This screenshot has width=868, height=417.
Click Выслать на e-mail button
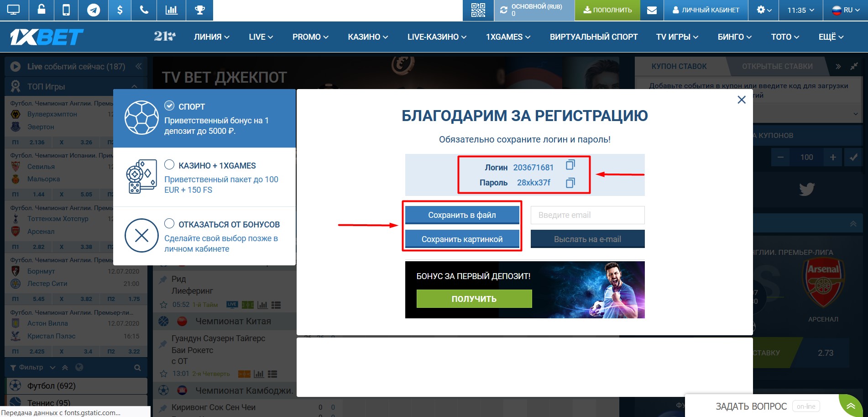point(587,239)
